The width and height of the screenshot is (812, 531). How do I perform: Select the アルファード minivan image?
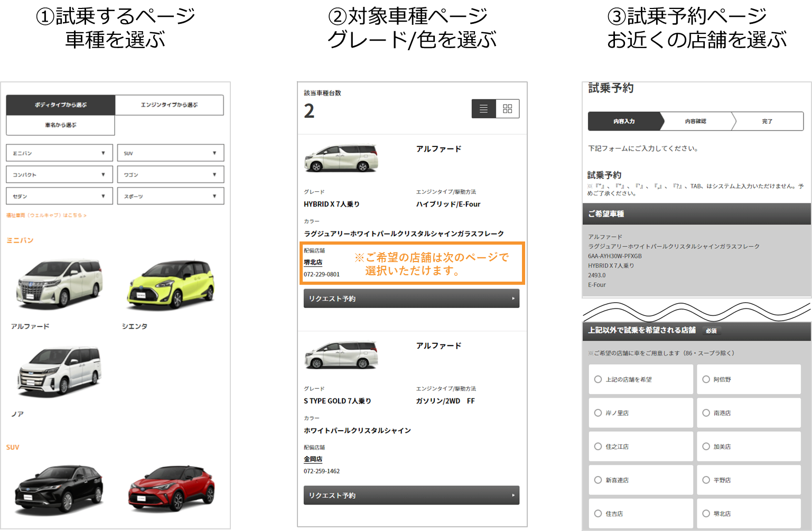tap(59, 284)
